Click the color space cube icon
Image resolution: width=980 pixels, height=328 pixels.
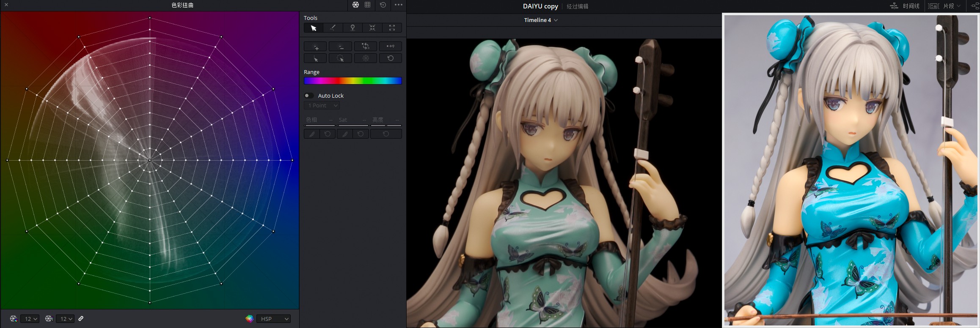coord(249,319)
